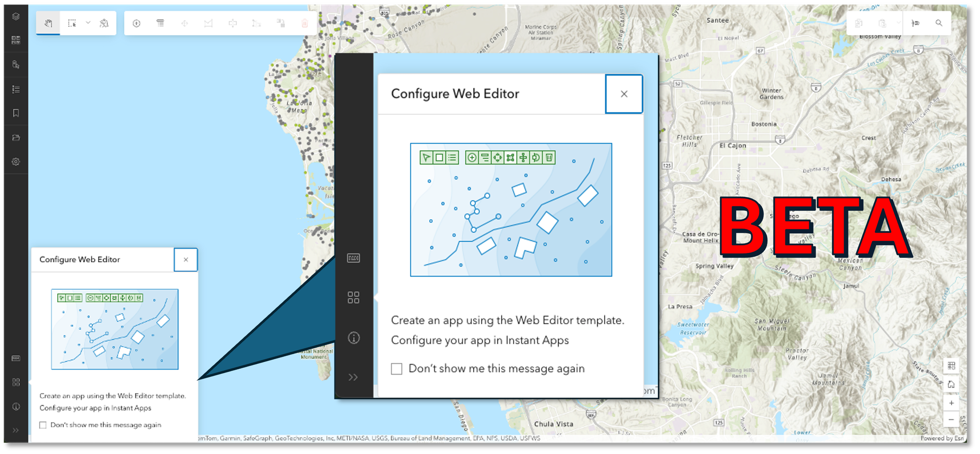This screenshot has height=454, width=980.
Task: Expand the paste options dropdown arrow
Action: 898,23
